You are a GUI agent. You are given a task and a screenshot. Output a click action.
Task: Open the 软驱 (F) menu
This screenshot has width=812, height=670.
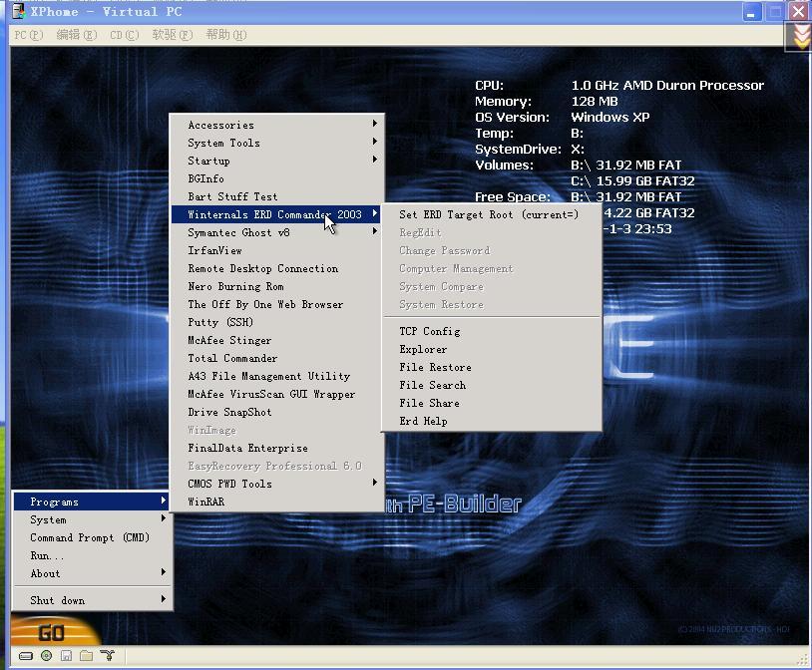click(x=172, y=35)
